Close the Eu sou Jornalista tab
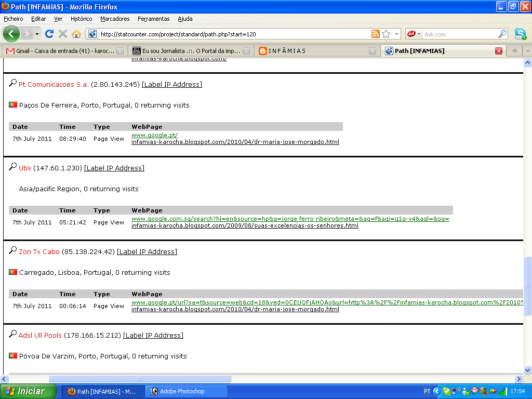This screenshot has height=399, width=532. (246, 51)
